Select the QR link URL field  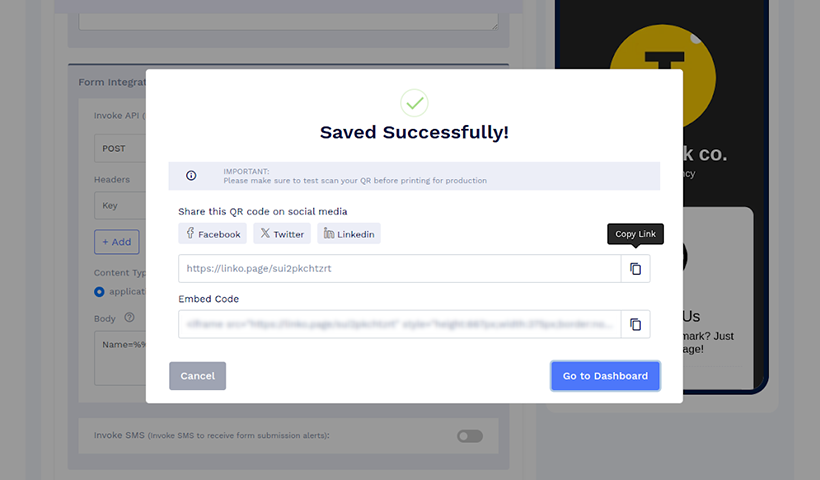coord(400,269)
